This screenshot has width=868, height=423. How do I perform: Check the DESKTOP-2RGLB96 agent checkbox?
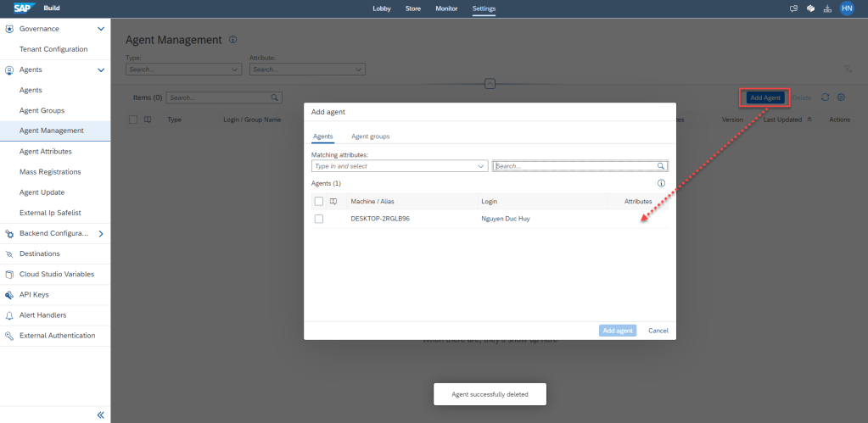(x=319, y=219)
